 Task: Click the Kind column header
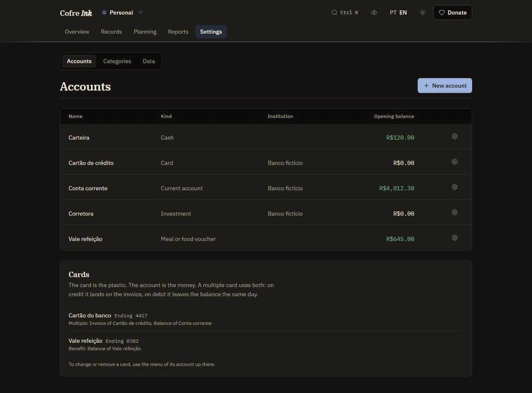pyautogui.click(x=166, y=116)
